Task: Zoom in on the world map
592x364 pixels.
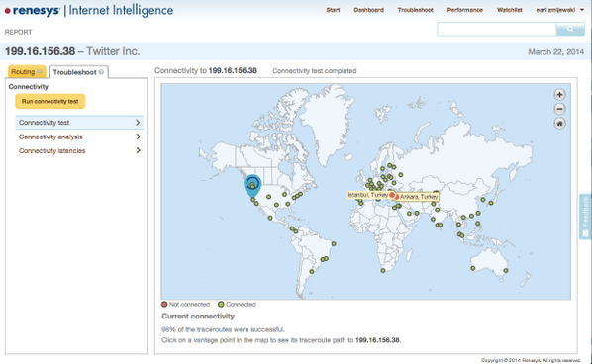Action: click(x=559, y=94)
